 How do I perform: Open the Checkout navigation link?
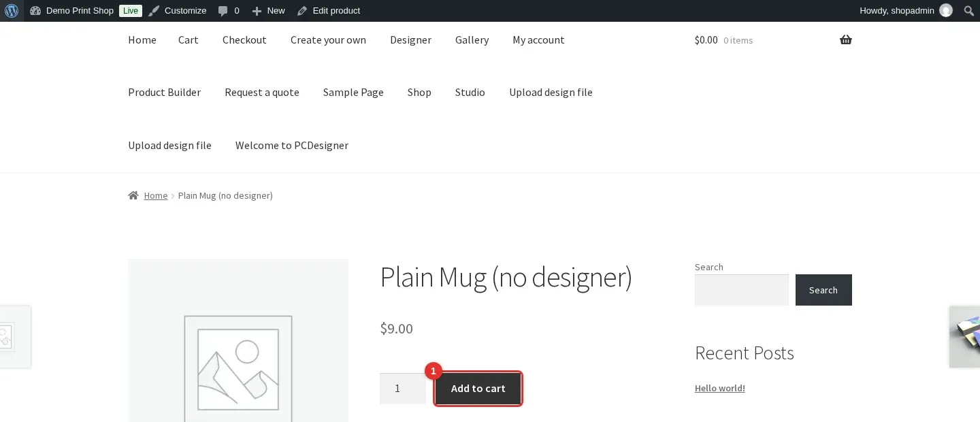[244, 39]
